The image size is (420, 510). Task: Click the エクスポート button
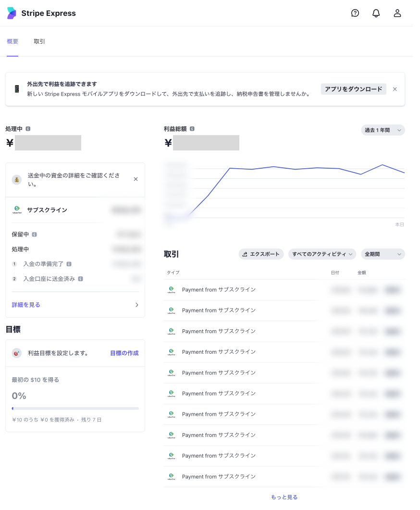[261, 254]
